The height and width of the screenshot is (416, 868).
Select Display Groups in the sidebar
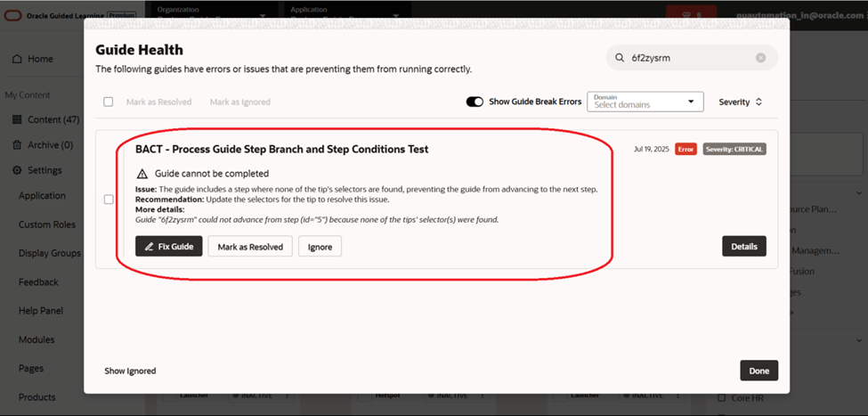tap(50, 253)
